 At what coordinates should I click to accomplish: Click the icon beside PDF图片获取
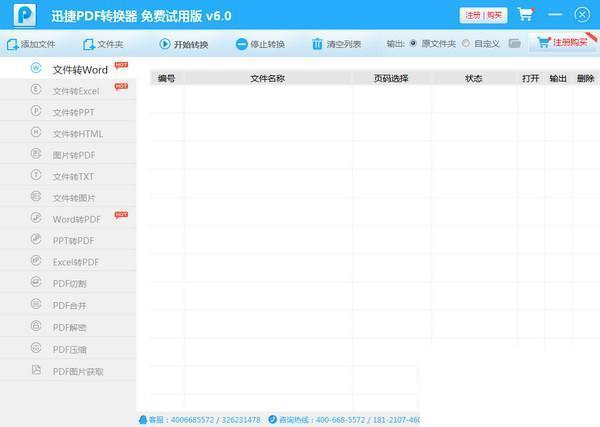click(36, 370)
